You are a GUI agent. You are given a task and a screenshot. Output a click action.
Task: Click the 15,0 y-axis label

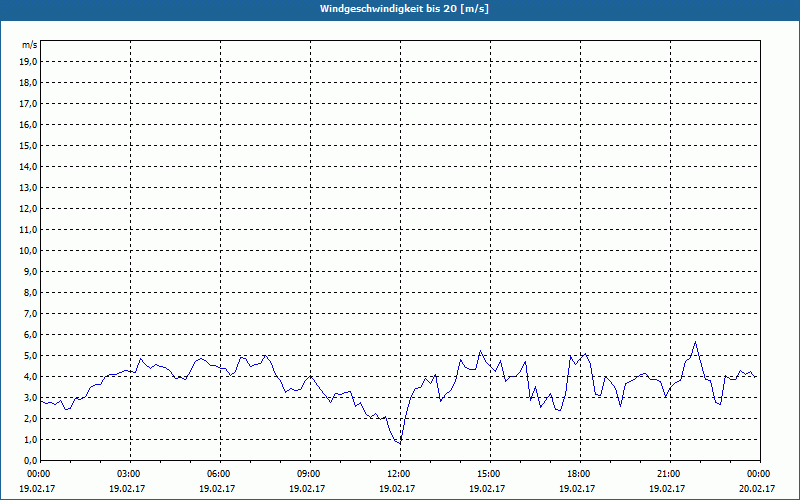(x=29, y=145)
